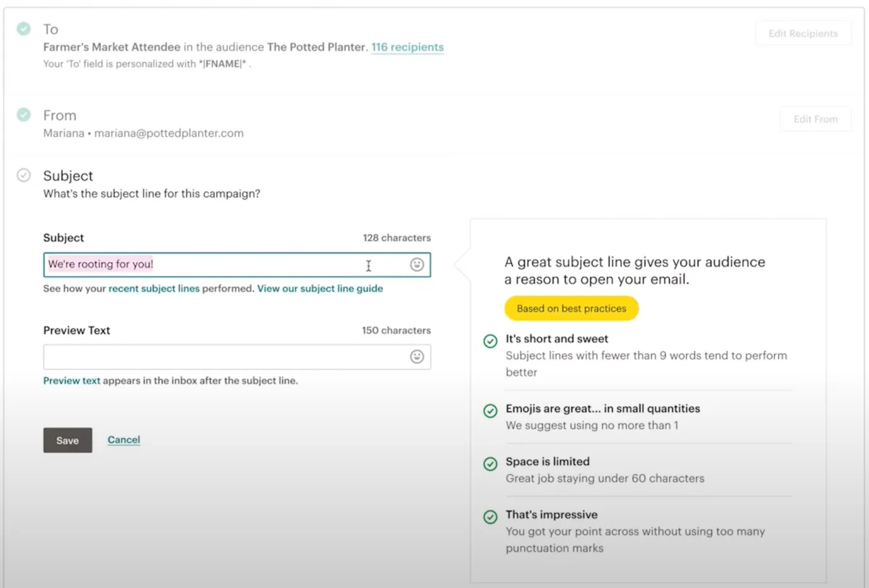This screenshot has width=869, height=588.
Task: Focus the Subject line input field
Action: pyautogui.click(x=237, y=265)
